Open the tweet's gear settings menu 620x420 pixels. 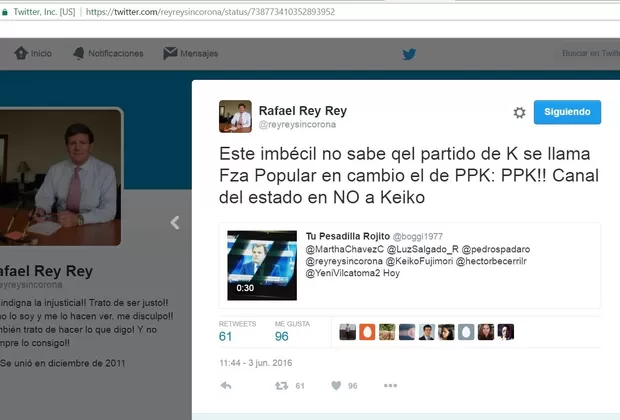tap(519, 113)
